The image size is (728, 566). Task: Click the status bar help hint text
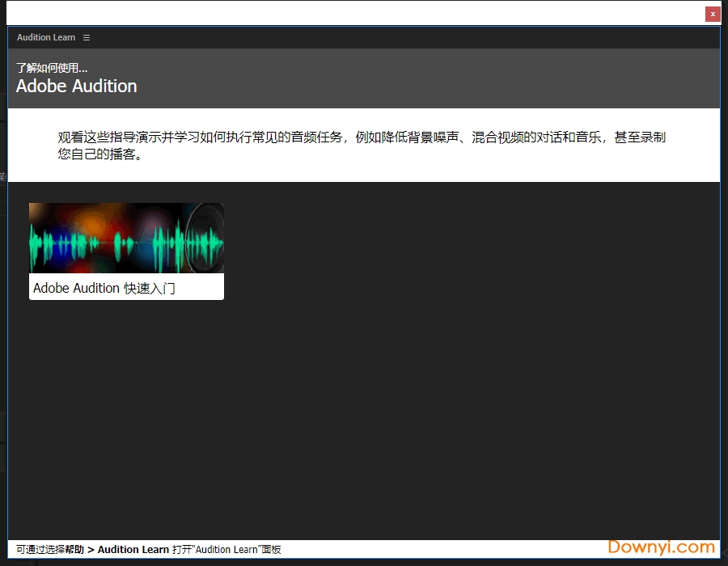150,549
